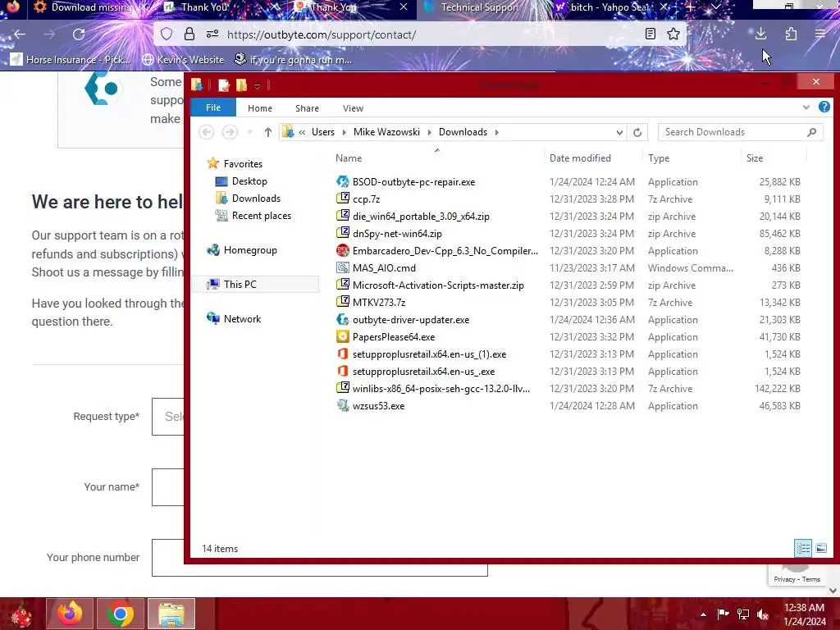Sort by Type column header

[x=691, y=158]
